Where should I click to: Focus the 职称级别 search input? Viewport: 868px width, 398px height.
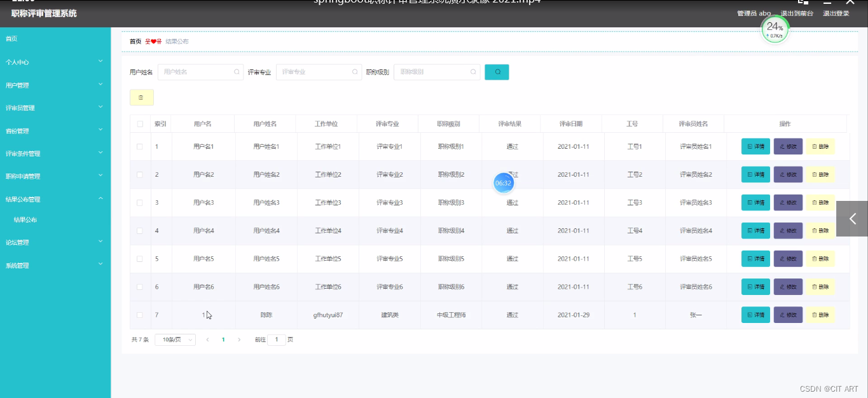pyautogui.click(x=437, y=72)
